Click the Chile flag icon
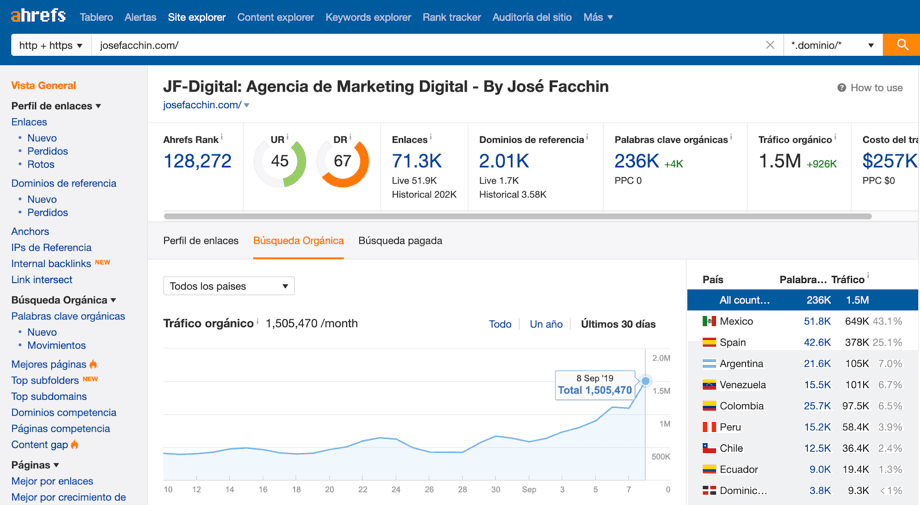Screen dimensions: 920x505 point(709,448)
